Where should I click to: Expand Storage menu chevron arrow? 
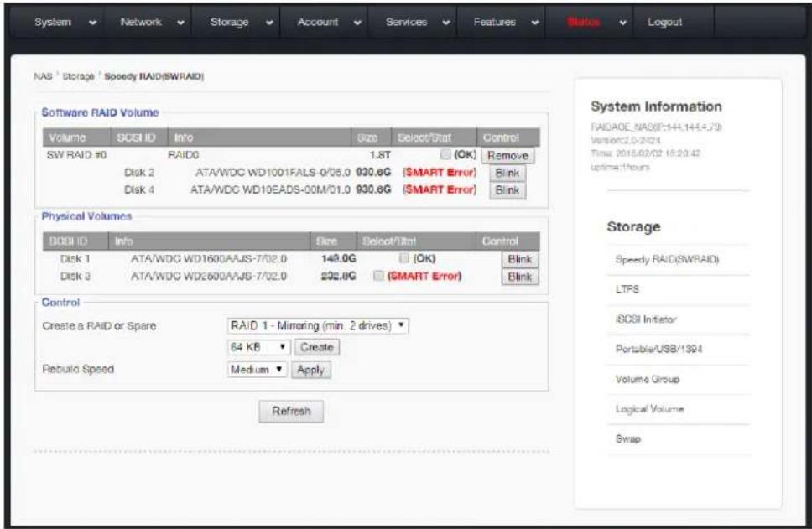click(x=269, y=23)
